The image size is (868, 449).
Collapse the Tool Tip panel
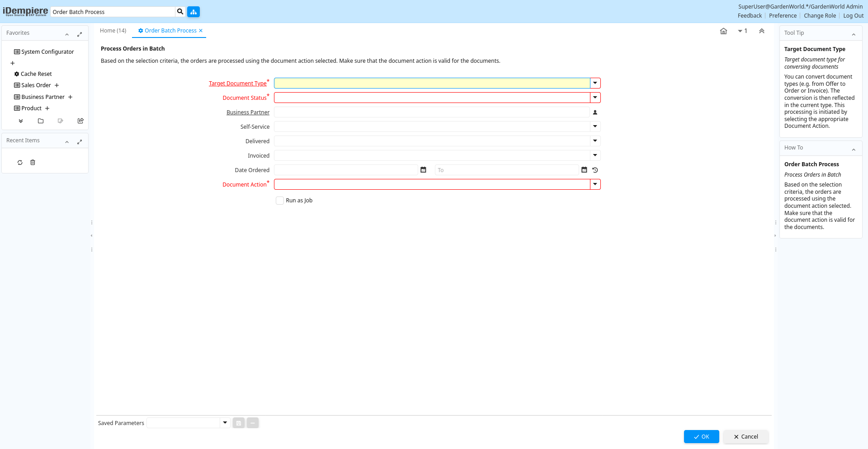(854, 34)
